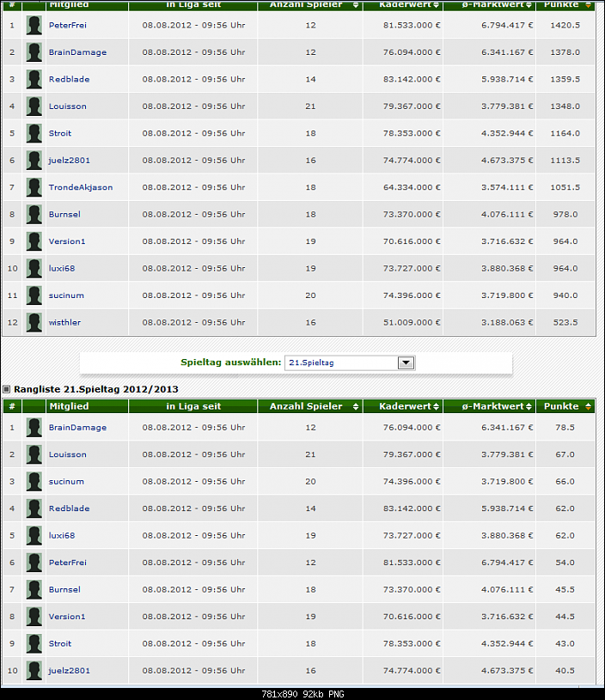Open Burnsel's link in the 21.Spieltag ranking
605x700 pixels.
[64, 590]
